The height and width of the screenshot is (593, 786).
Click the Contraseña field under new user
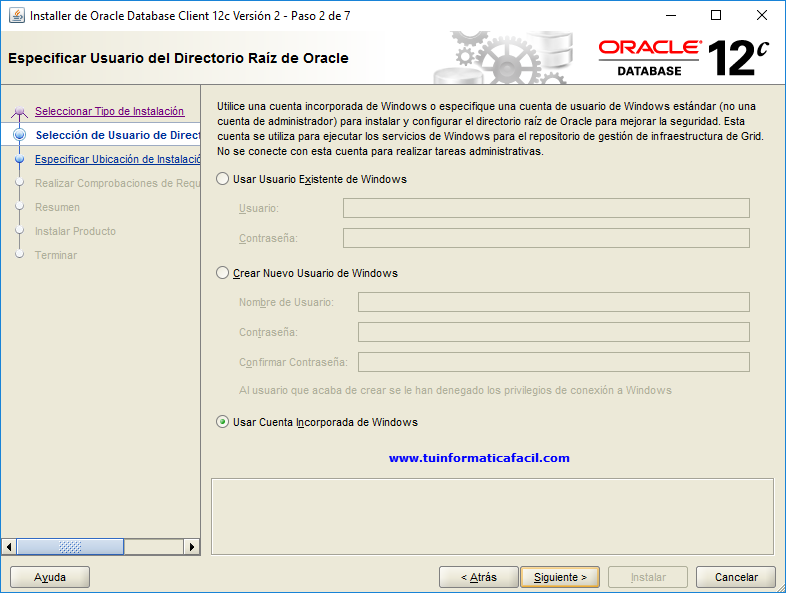[x=553, y=332]
